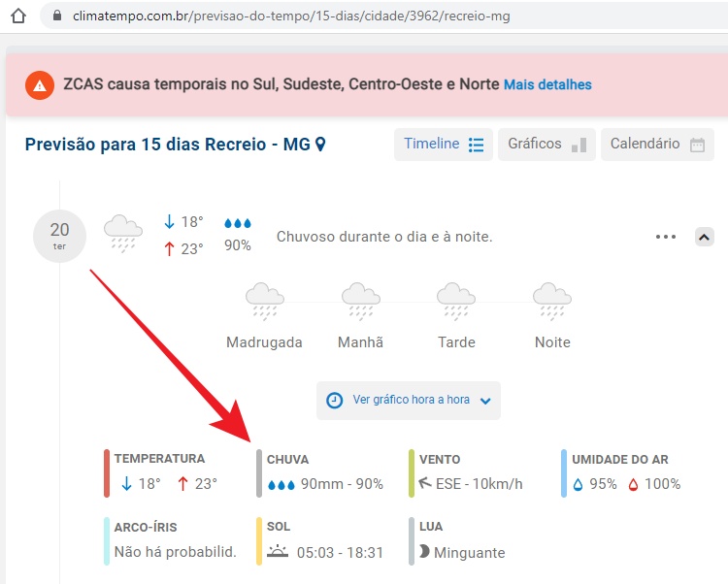Click the Noite rainy cloud icon
This screenshot has height=584, width=728.
pyautogui.click(x=551, y=301)
